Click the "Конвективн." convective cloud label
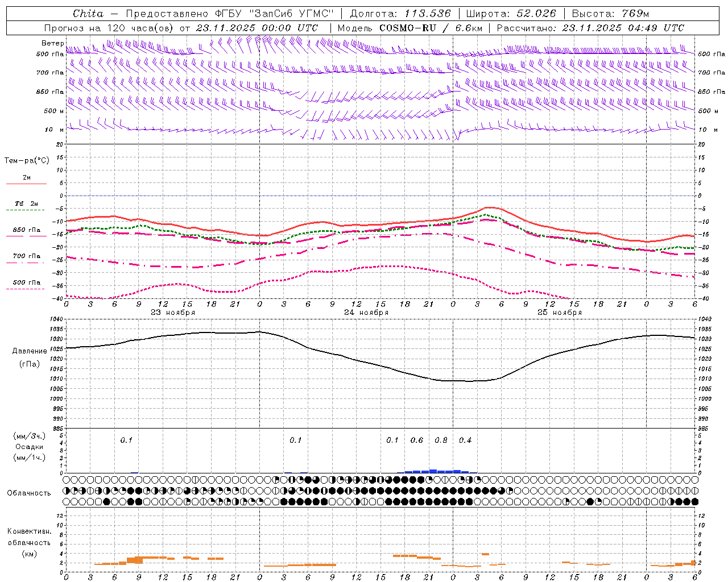The height and width of the screenshot is (582, 728). pyautogui.click(x=29, y=531)
